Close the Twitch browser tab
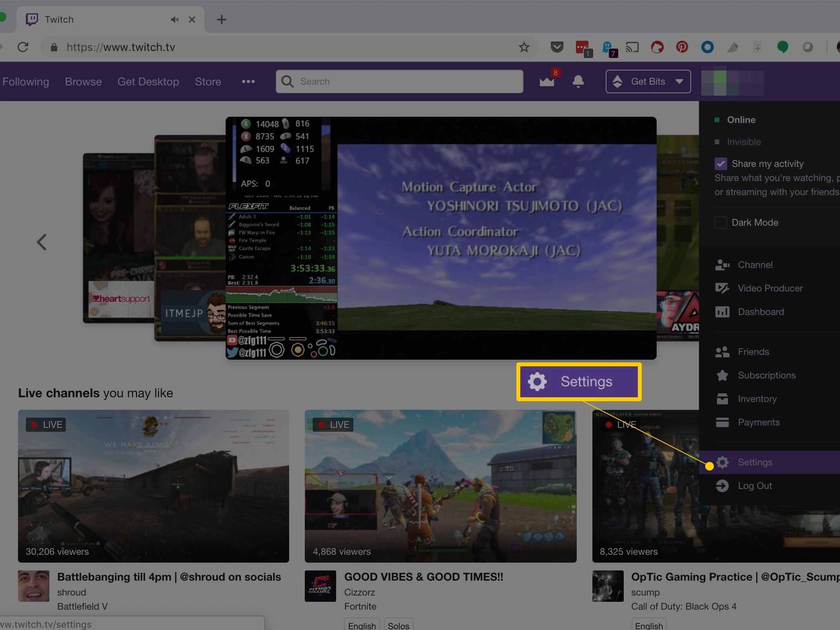840x630 pixels. coord(192,20)
